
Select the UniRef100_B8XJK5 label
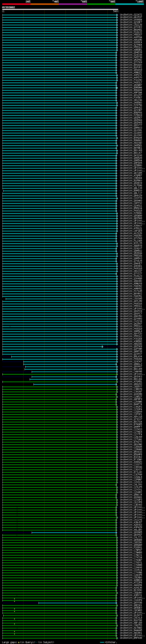point(131,369)
